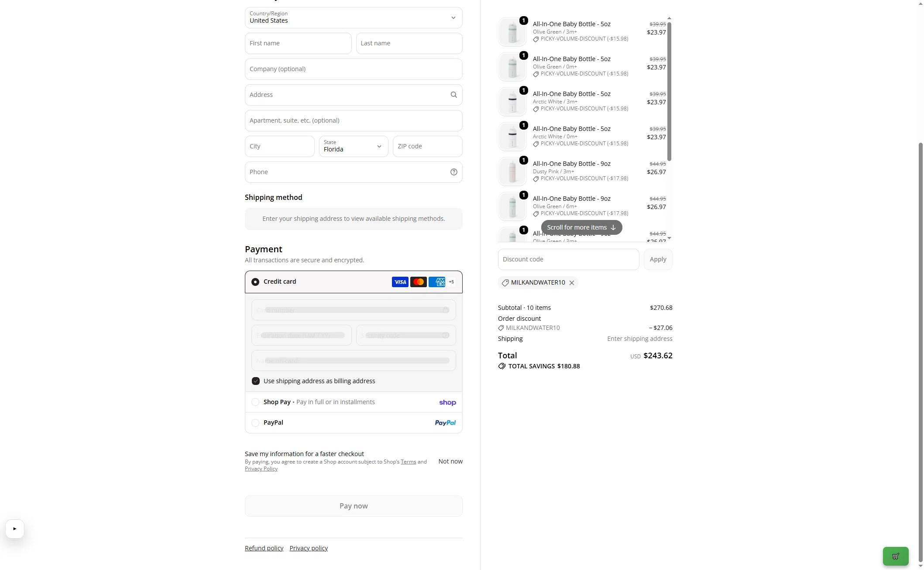Click the phone help question mark icon
Screen dimensions: 924x570
click(x=453, y=172)
